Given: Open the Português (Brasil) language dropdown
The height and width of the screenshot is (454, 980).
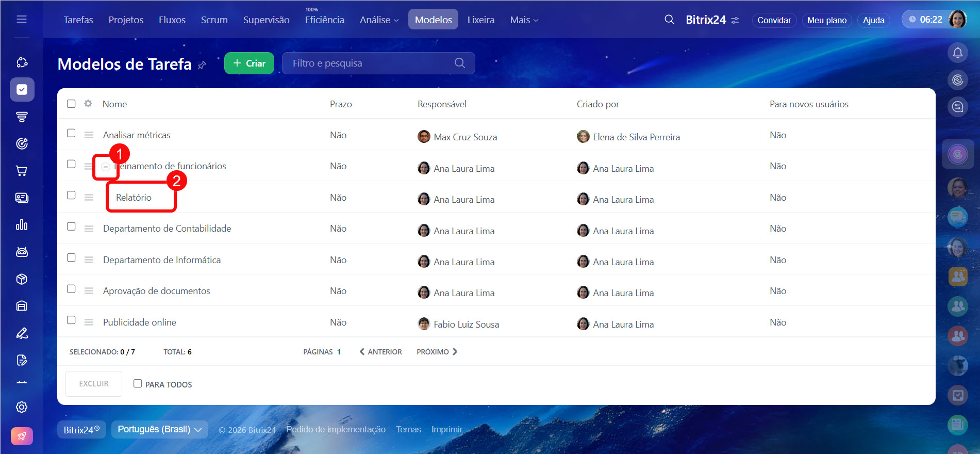Looking at the screenshot, I should (x=159, y=429).
